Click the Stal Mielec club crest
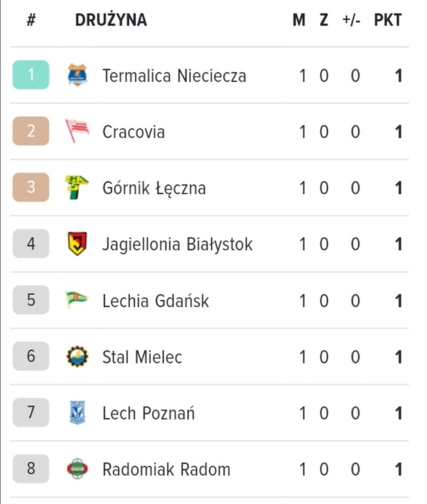Screen dimensions: 427x504 (x=76, y=356)
